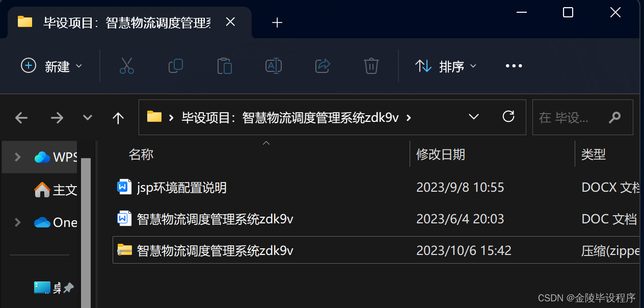Screen dimensions: 644x308
Task: Add a new tab with plus button
Action: [x=277, y=22]
